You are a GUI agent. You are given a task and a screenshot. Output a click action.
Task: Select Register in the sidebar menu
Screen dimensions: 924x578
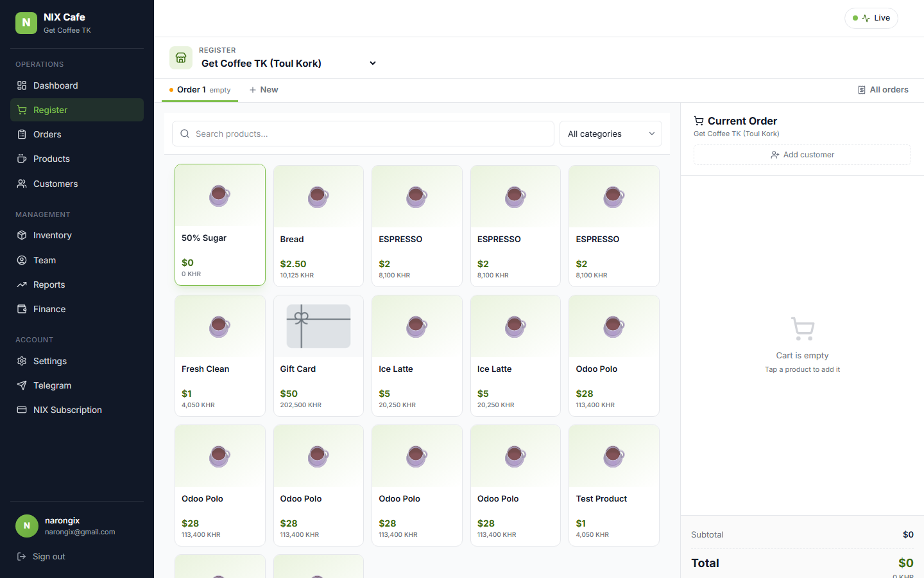tap(77, 110)
